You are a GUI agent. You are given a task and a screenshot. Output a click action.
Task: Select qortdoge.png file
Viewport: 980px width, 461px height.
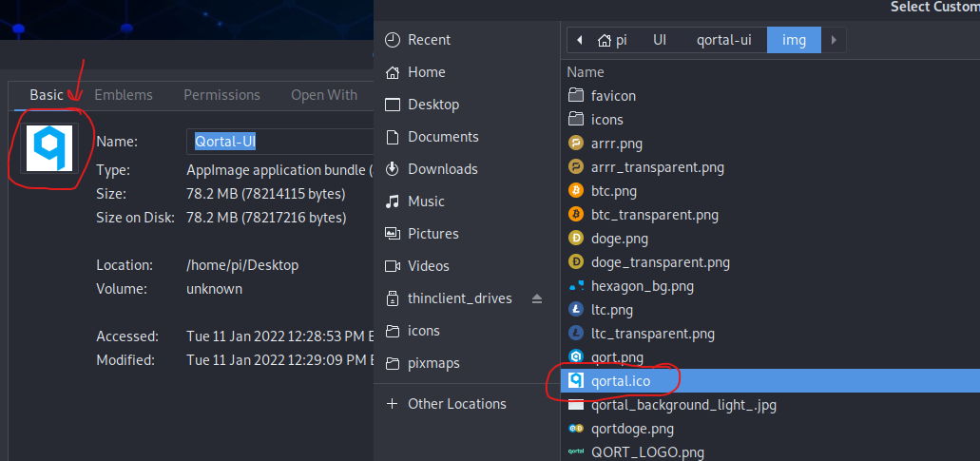click(770, 429)
